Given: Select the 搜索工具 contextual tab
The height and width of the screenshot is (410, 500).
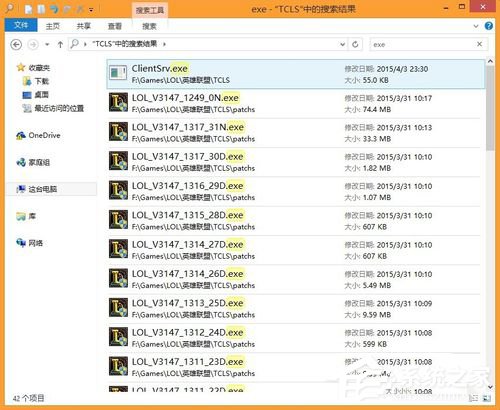Looking at the screenshot, I should coord(150,10).
